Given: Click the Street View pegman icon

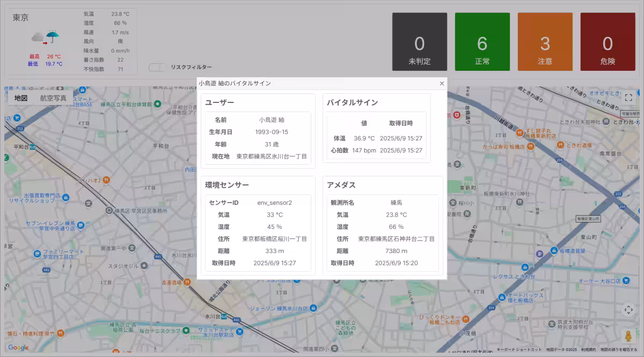Looking at the screenshot, I should tap(628, 336).
